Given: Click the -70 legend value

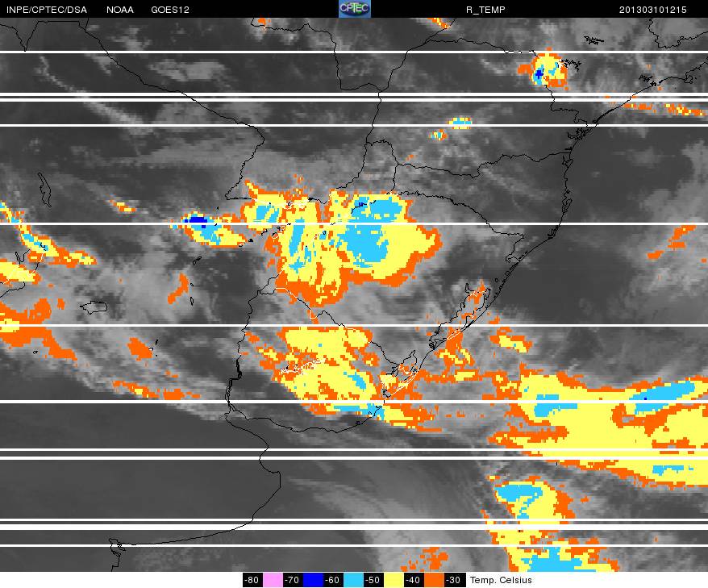Looking at the screenshot, I should 293,580.
